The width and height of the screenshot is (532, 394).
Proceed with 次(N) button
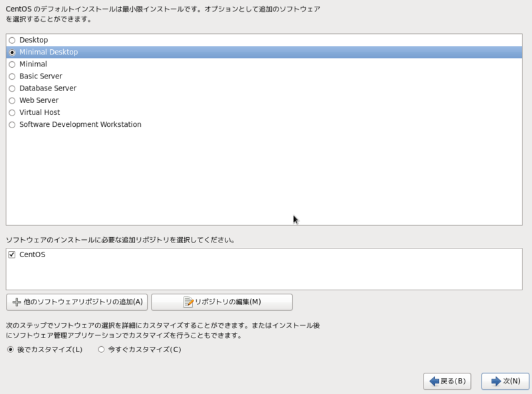tap(505, 381)
